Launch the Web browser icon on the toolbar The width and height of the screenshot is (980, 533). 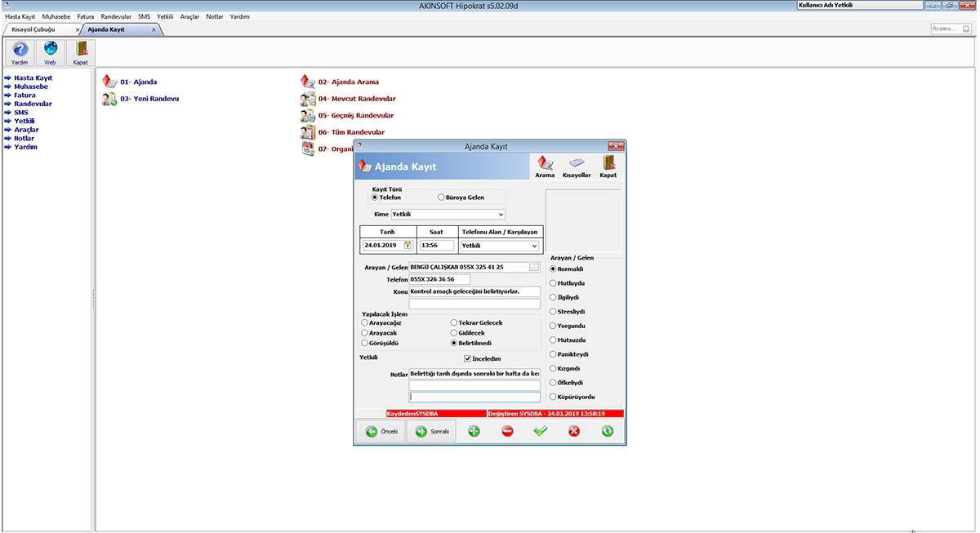tap(50, 52)
